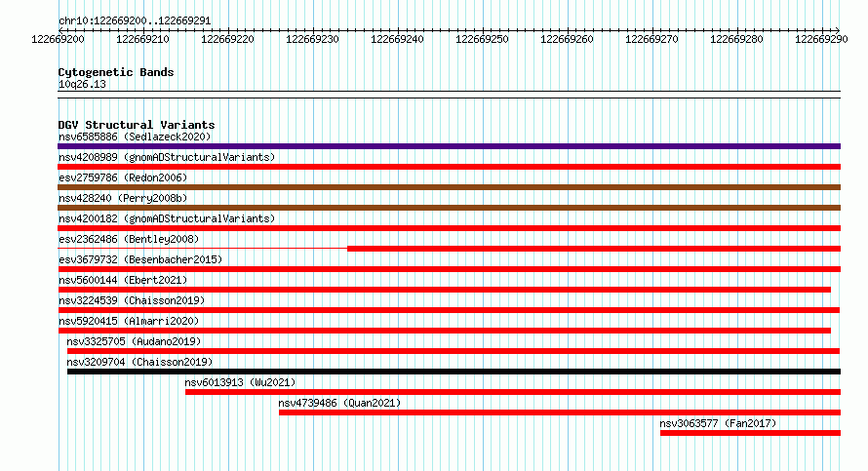Viewport: 868px width, 471px height.
Task: Click the chr10:122669200..122669291 region label
Action: [x=135, y=21]
